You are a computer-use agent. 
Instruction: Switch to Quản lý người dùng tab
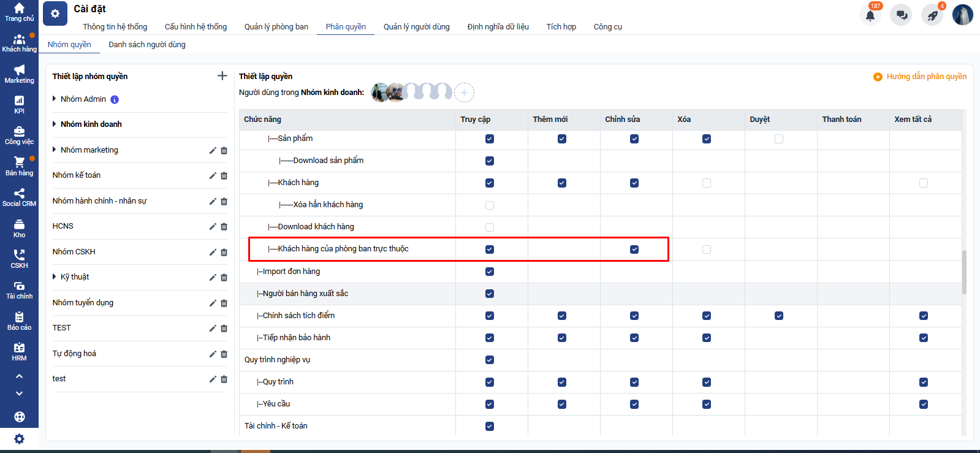[416, 26]
